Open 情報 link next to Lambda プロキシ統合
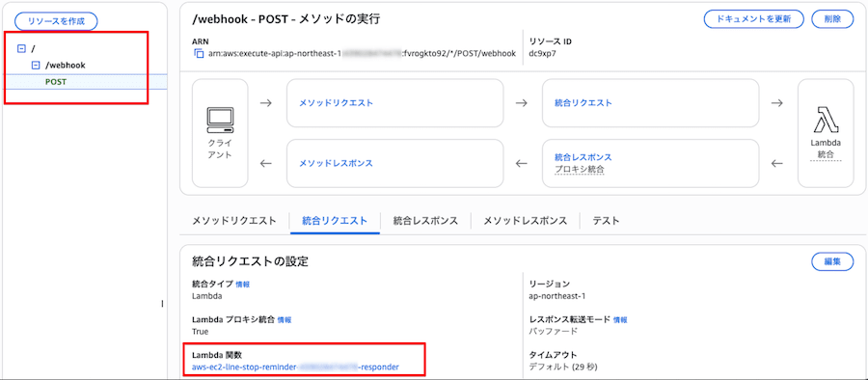 pos(284,319)
